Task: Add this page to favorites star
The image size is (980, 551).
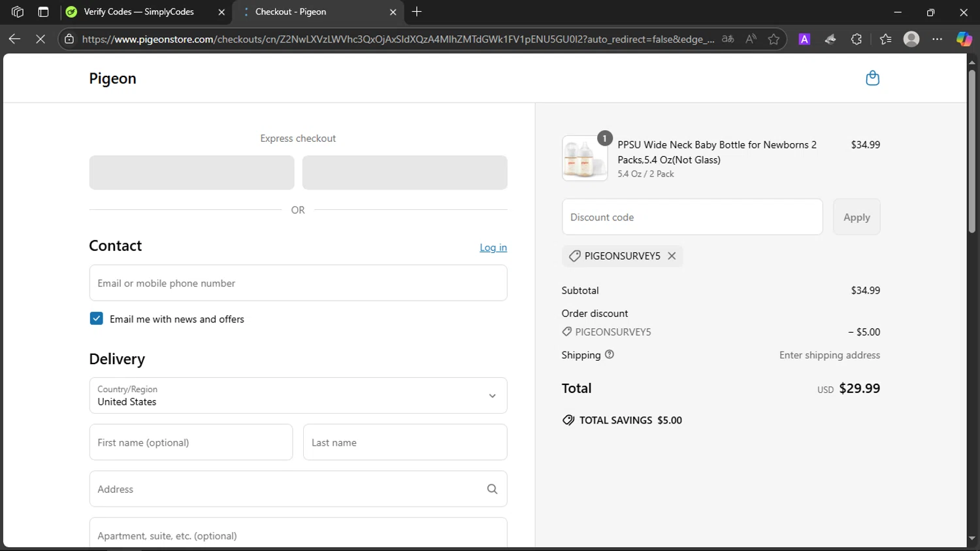Action: [774, 39]
